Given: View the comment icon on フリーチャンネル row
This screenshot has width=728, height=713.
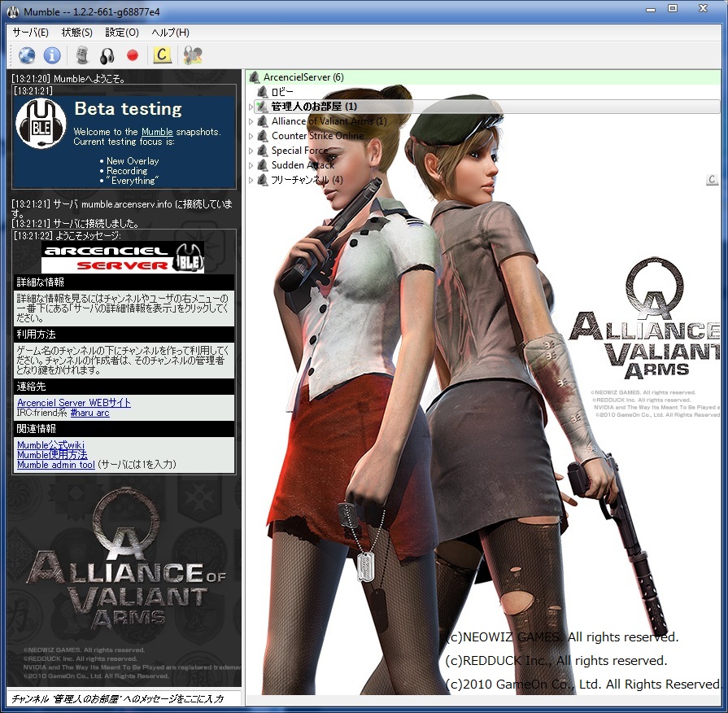Looking at the screenshot, I should coord(713,179).
